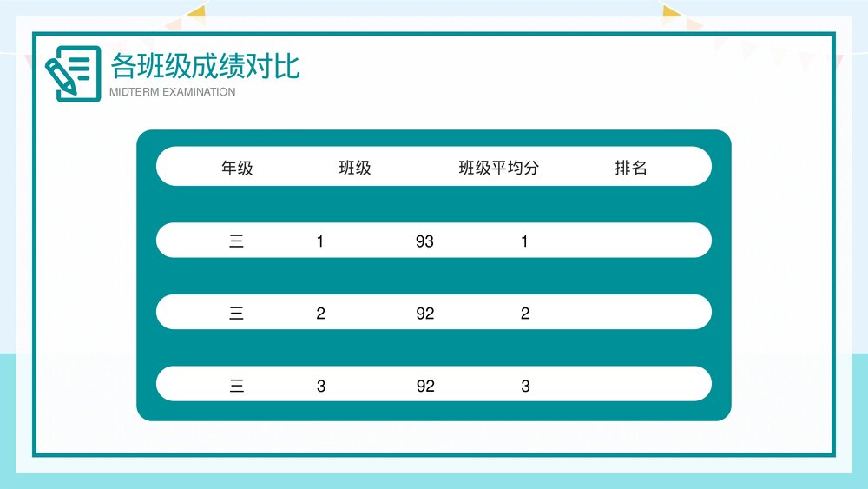868x489 pixels.
Task: Click the notepad and pencil icon
Action: pos(73,74)
